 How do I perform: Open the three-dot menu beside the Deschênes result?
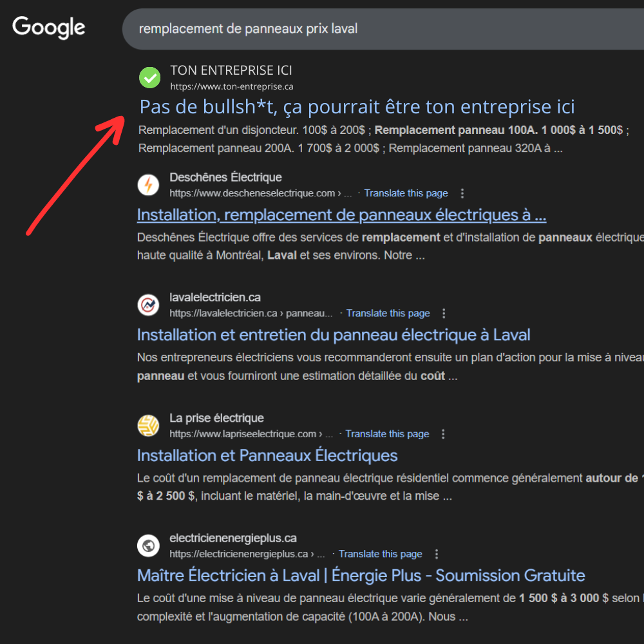(462, 193)
